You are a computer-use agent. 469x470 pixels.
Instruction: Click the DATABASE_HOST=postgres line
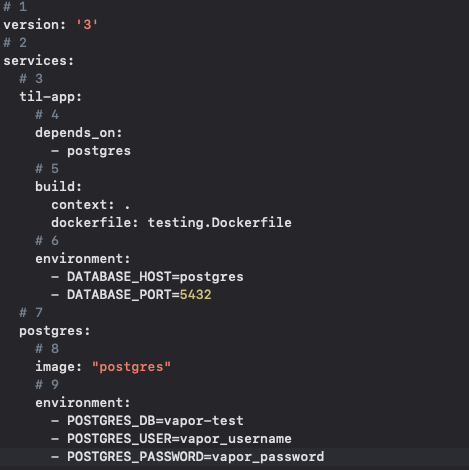147,277
